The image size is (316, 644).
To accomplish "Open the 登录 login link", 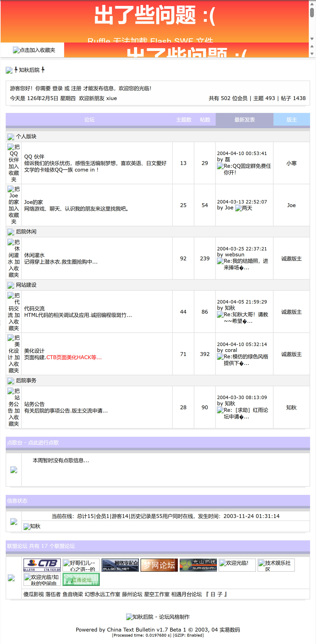I will 57,88.
